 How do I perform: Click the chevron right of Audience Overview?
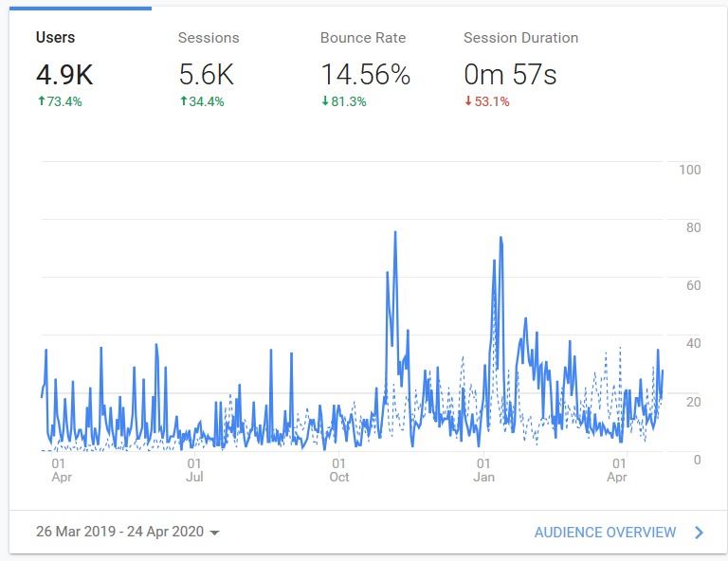pyautogui.click(x=700, y=533)
